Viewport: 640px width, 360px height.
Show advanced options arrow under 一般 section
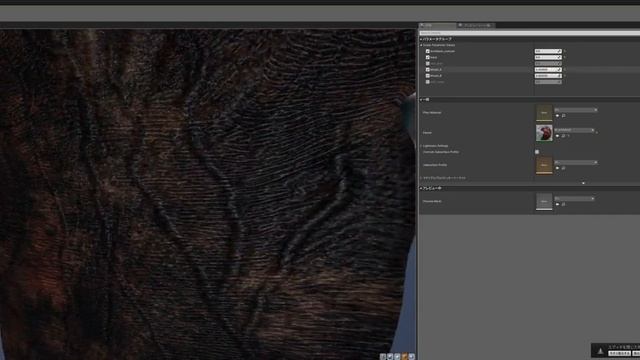(583, 183)
